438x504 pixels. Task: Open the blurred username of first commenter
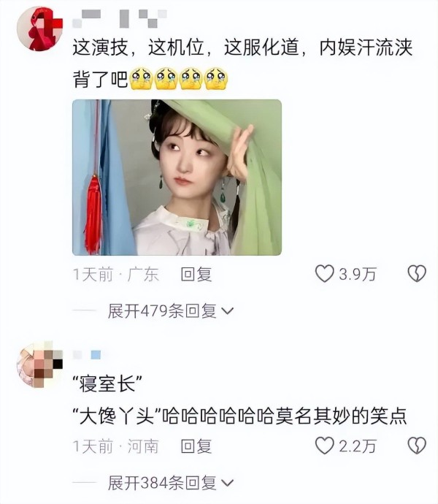(x=120, y=18)
